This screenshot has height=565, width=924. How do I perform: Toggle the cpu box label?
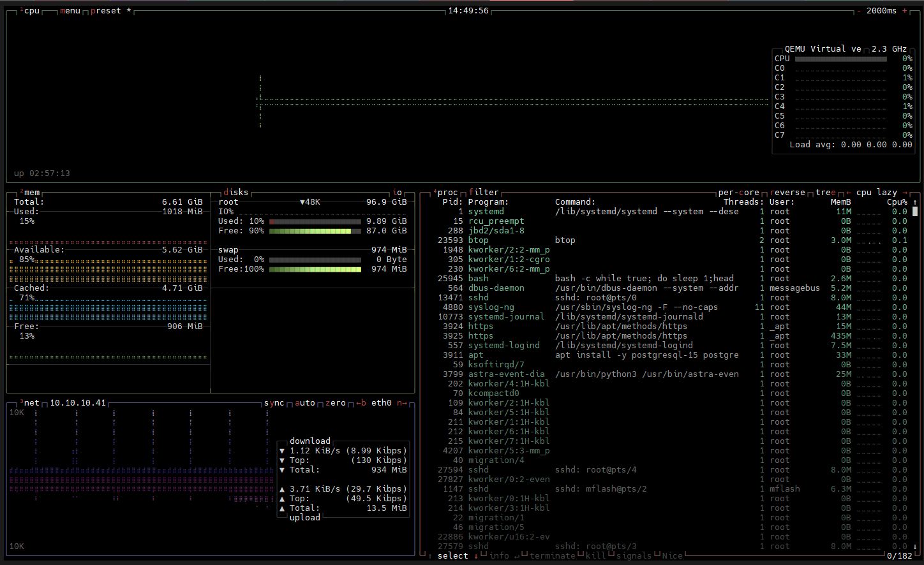(30, 11)
